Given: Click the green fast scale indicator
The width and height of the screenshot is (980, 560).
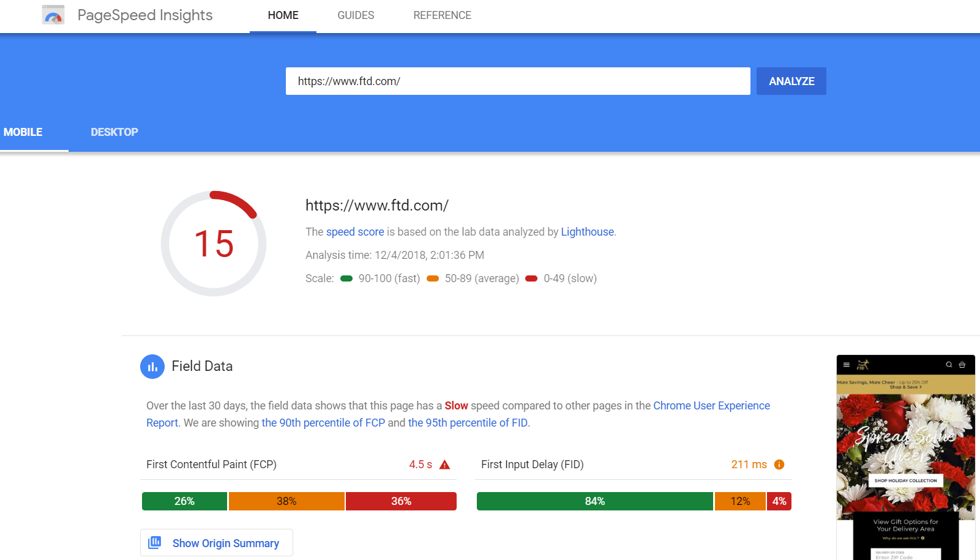Looking at the screenshot, I should pyautogui.click(x=346, y=278).
